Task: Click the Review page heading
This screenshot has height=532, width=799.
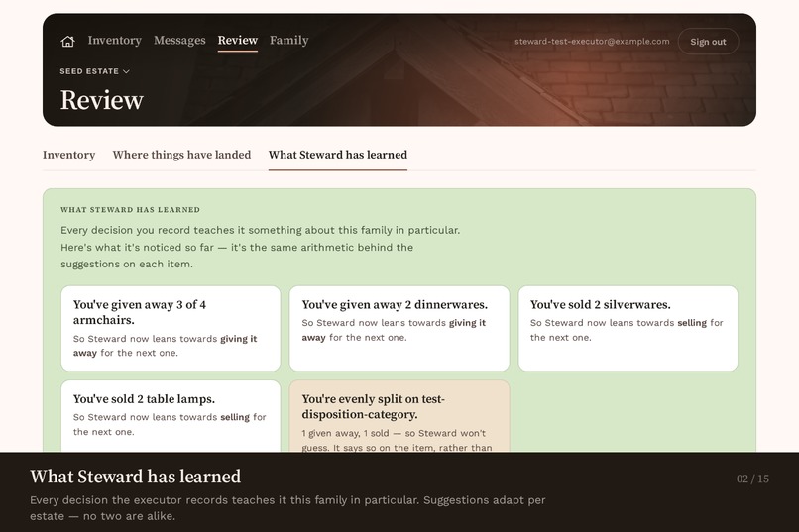Action: (x=102, y=100)
